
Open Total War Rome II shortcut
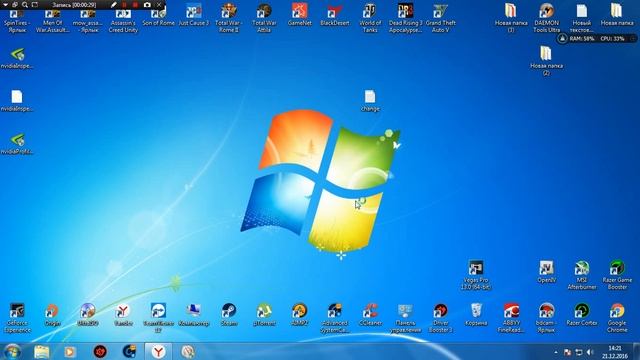[229, 19]
